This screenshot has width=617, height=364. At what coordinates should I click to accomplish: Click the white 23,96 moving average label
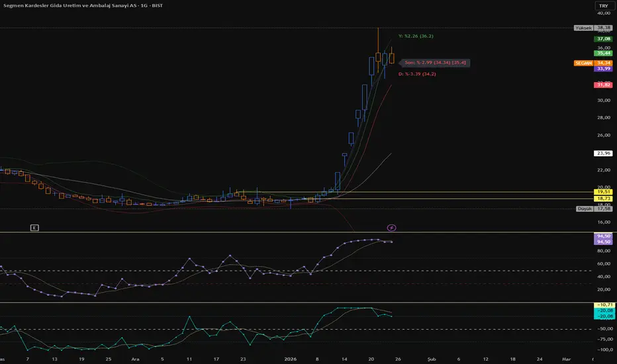[603, 153]
